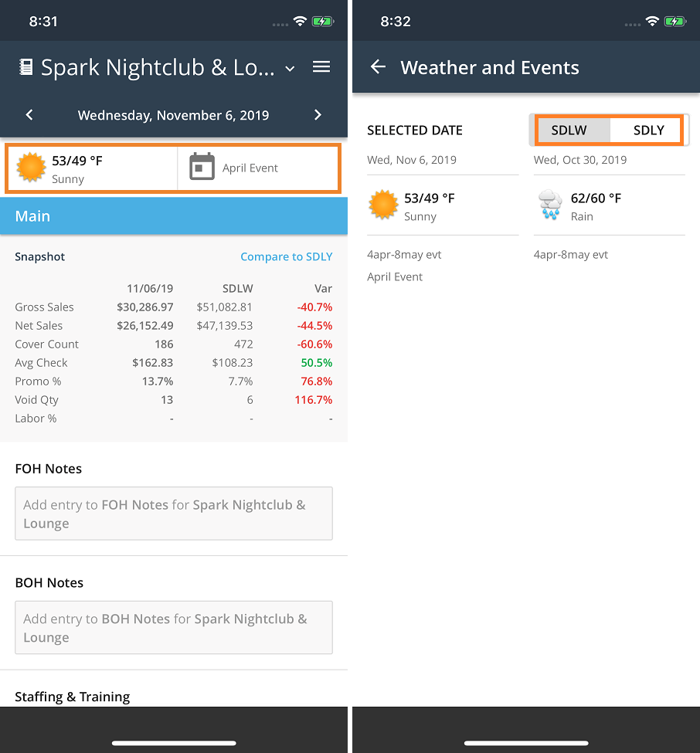The height and width of the screenshot is (753, 700).
Task: Select the SDLW toggle option
Action: click(x=569, y=130)
